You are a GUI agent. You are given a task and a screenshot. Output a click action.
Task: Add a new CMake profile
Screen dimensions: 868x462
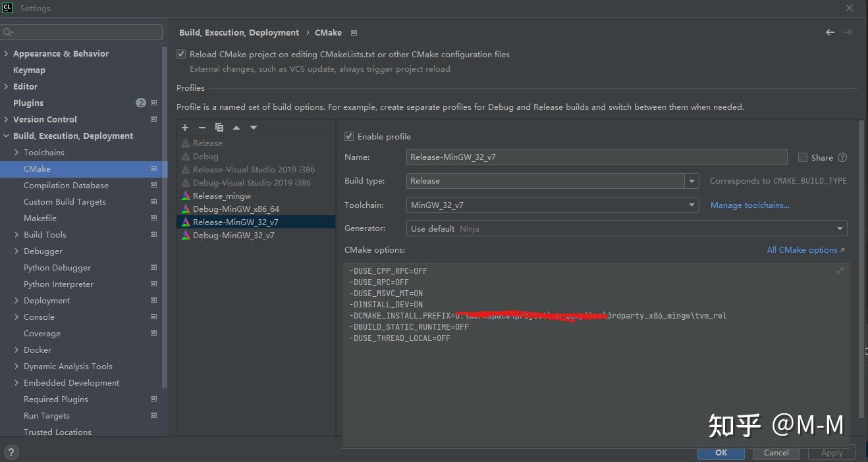185,128
